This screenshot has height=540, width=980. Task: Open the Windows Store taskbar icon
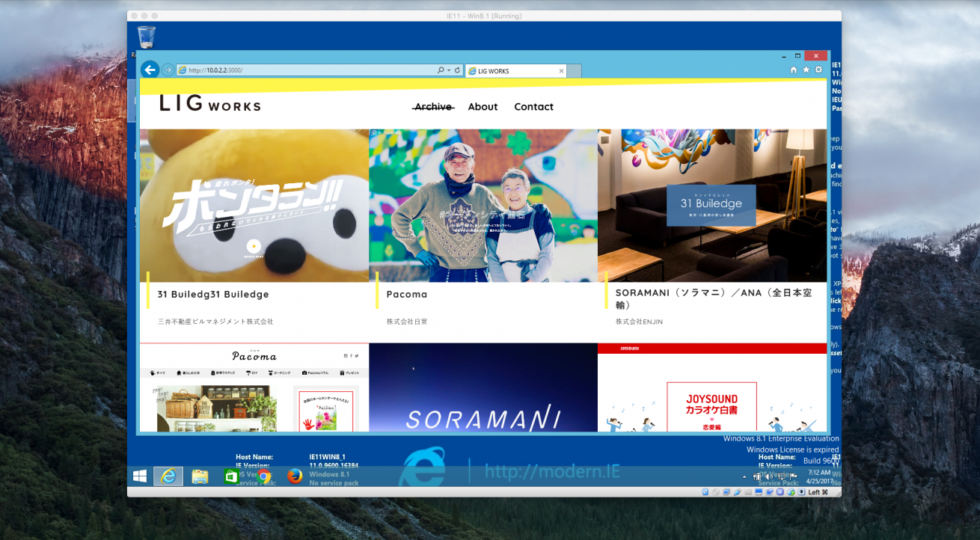[232, 476]
